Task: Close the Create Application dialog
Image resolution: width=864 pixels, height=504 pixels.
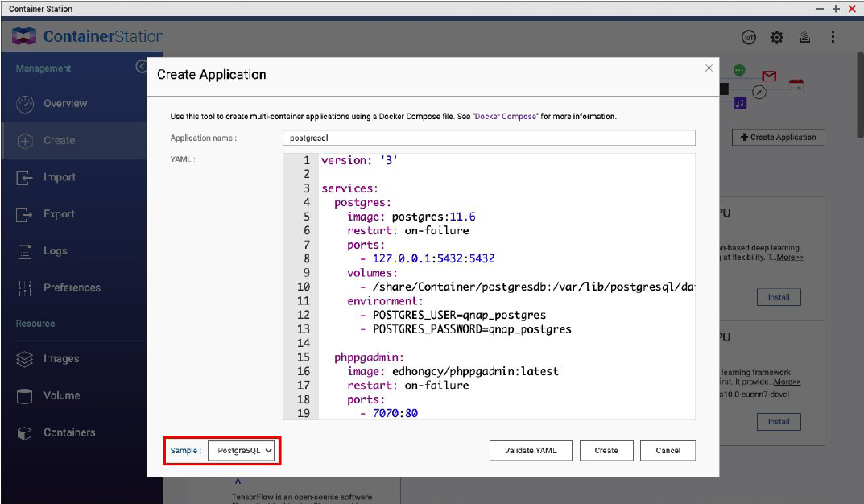Action: click(709, 68)
